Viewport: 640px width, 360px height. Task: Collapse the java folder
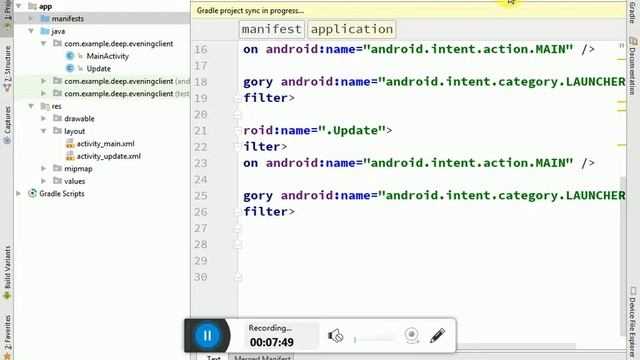[31, 31]
